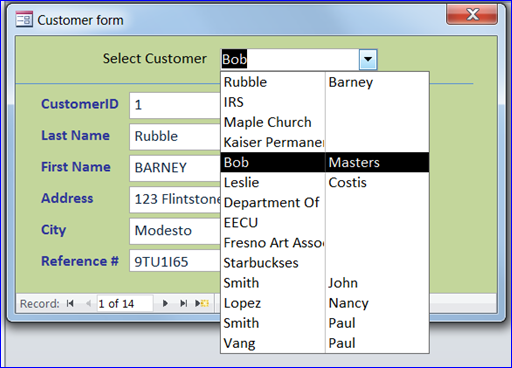Click the CustomerID label
512x368 pixels.
point(80,104)
